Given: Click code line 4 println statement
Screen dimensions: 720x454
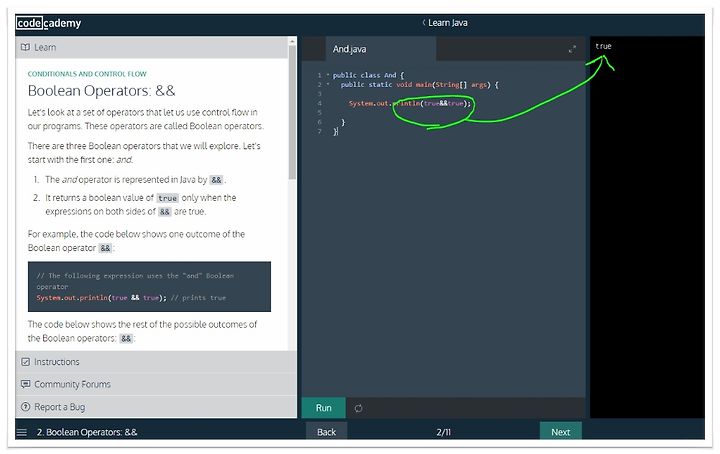Looking at the screenshot, I should (x=410, y=103).
